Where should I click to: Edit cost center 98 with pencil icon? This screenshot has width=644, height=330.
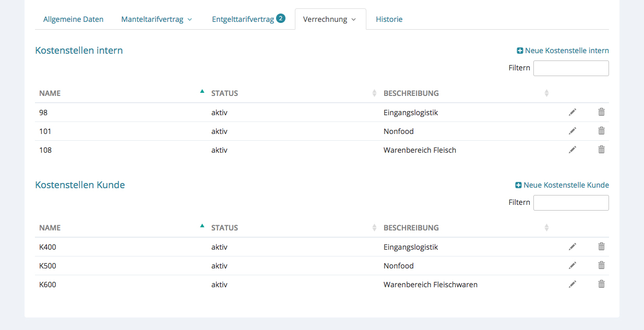click(573, 112)
